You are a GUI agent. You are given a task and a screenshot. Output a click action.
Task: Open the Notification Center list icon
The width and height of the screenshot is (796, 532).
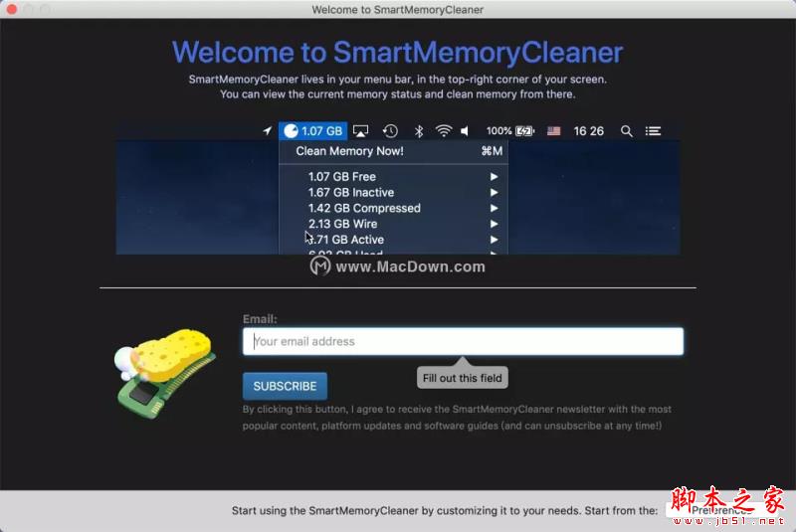click(653, 131)
